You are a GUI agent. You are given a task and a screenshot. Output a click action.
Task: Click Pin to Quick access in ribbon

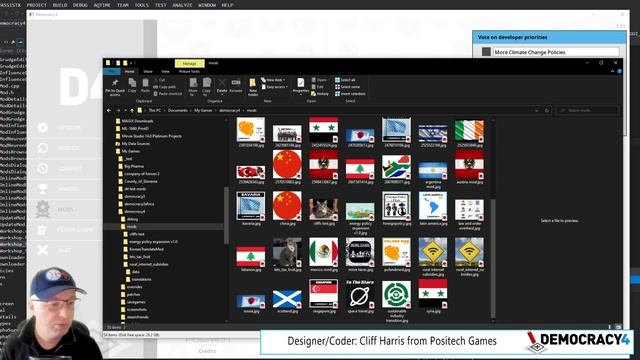pos(115,88)
